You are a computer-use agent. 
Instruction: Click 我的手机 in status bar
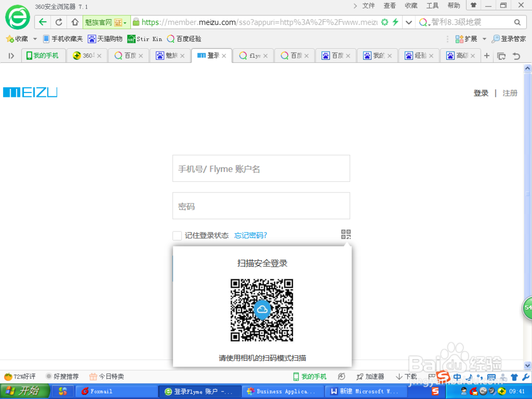click(310, 376)
